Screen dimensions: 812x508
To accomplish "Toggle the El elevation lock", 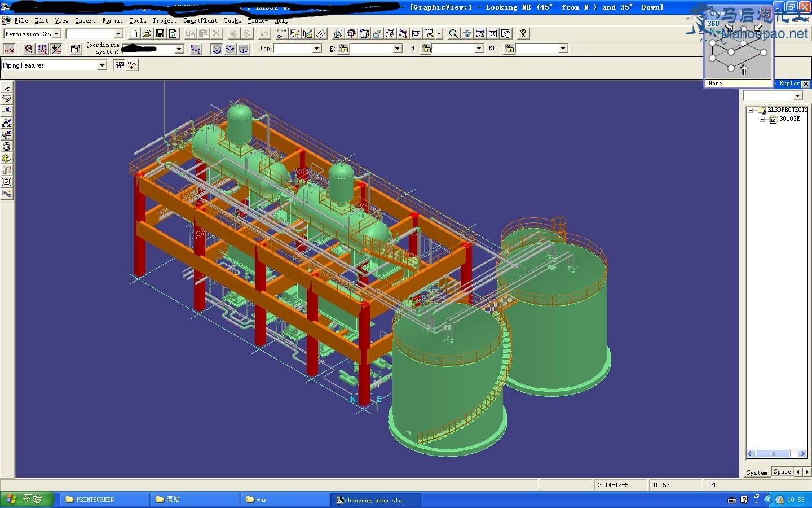I will [x=510, y=49].
